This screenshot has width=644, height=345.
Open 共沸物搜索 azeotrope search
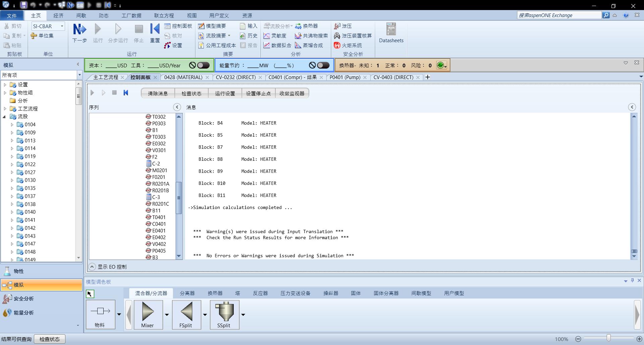pos(311,36)
